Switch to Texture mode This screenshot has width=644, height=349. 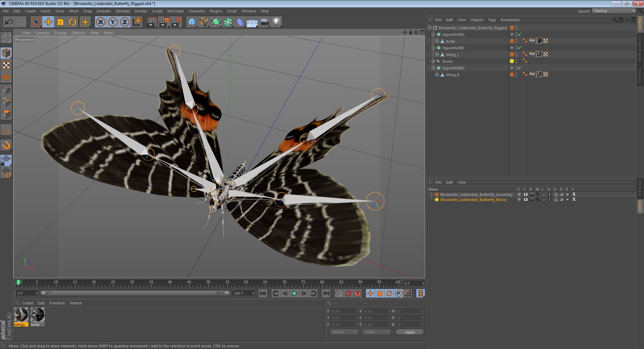(x=6, y=65)
